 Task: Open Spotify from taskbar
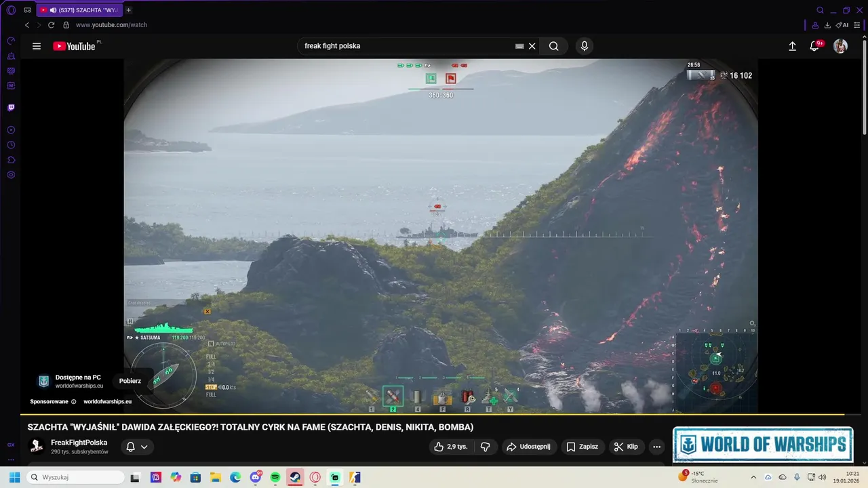pyautogui.click(x=275, y=477)
